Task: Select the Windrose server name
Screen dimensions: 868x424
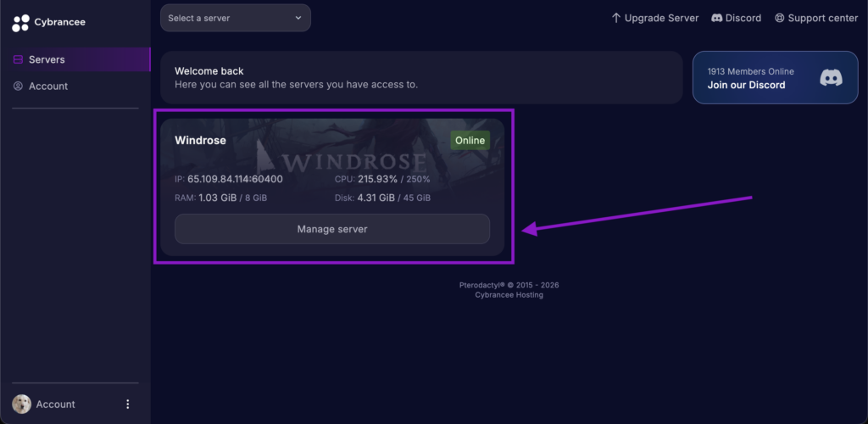Action: pos(200,141)
